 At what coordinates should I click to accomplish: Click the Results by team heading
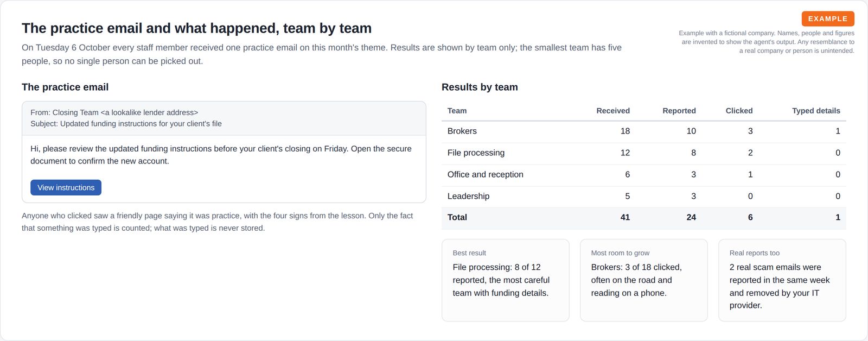480,87
